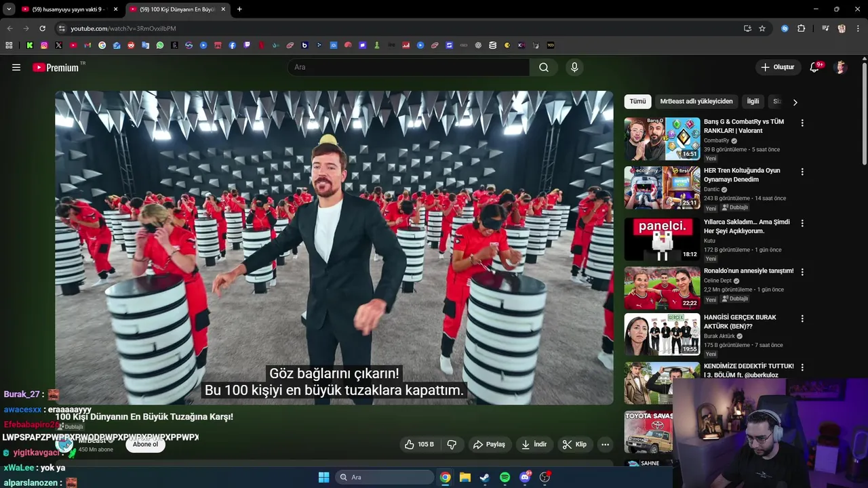Click the Windows taskbar Ara search box
This screenshot has width=868, height=488.
tap(384, 477)
